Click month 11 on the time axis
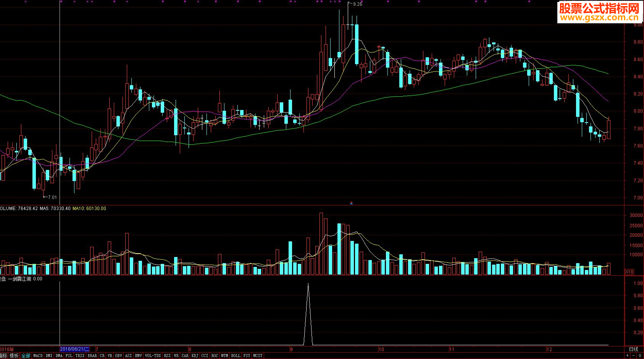The image size is (644, 359). pos(452,349)
